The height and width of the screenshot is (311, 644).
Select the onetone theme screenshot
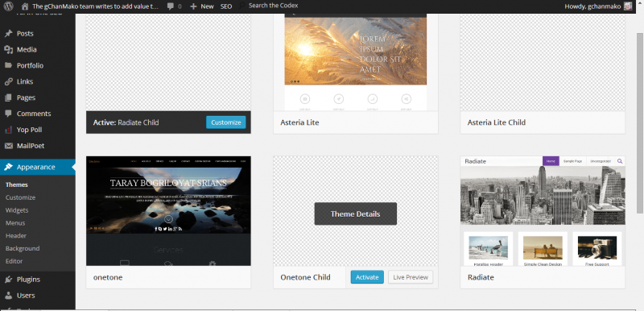click(168, 211)
